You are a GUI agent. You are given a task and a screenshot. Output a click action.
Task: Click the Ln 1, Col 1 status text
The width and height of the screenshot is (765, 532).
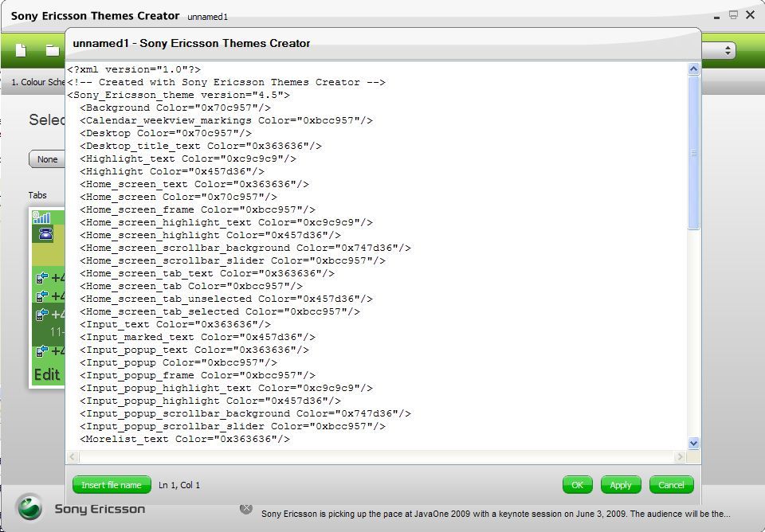179,485
